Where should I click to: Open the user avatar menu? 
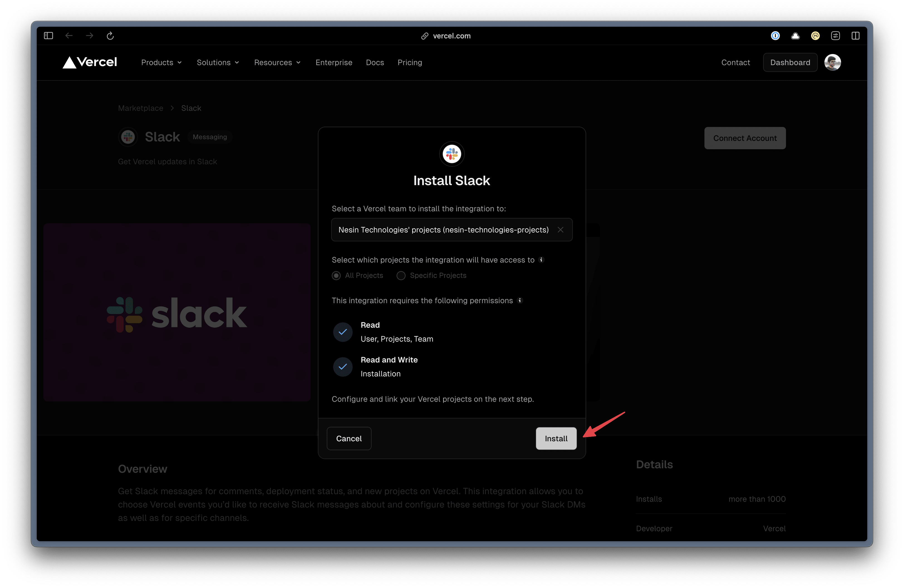coord(832,62)
